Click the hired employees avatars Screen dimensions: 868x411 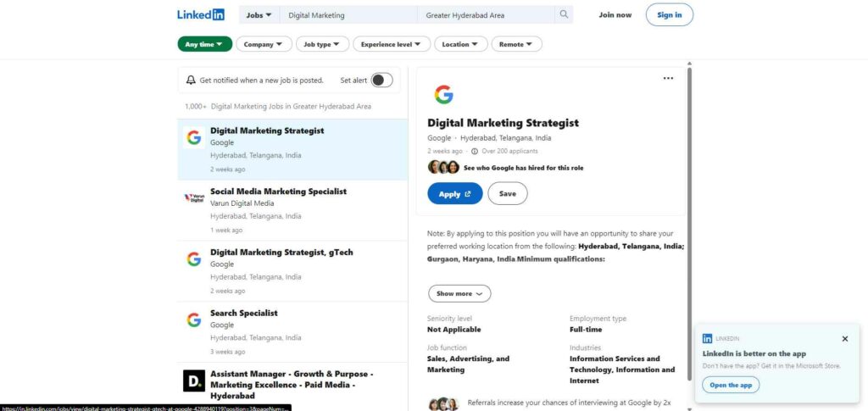click(x=443, y=167)
